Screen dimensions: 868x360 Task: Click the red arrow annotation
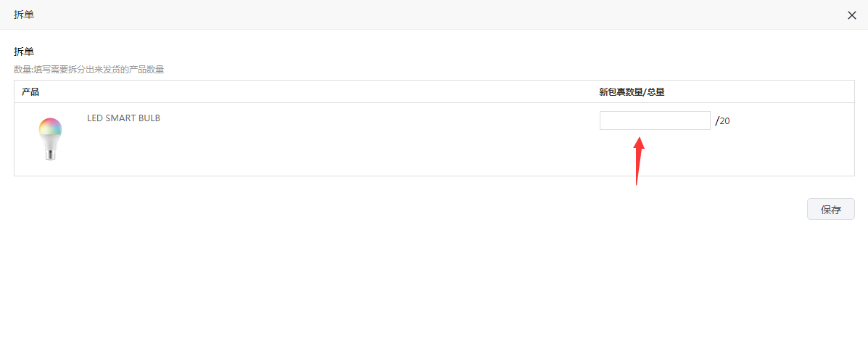pyautogui.click(x=638, y=160)
